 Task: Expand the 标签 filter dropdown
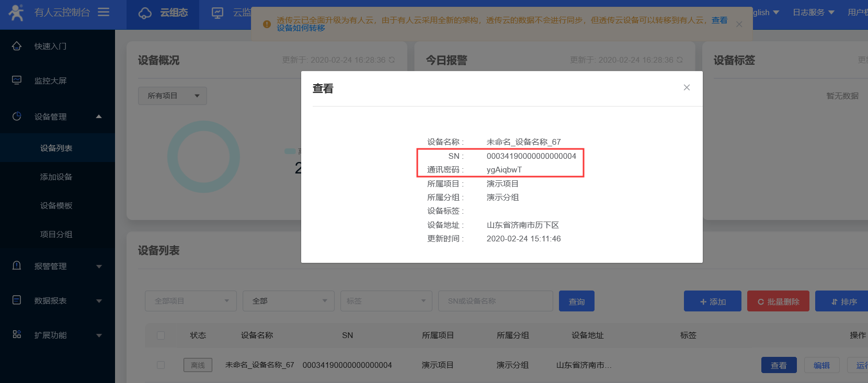click(x=386, y=301)
